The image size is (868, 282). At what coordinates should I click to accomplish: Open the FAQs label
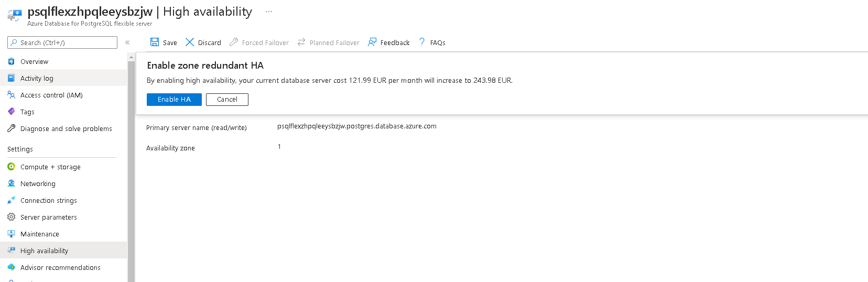(438, 43)
